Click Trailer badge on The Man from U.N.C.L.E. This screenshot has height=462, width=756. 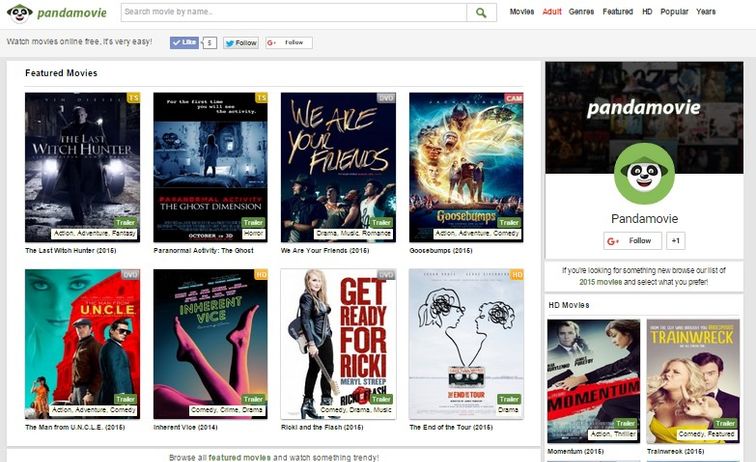(125, 399)
